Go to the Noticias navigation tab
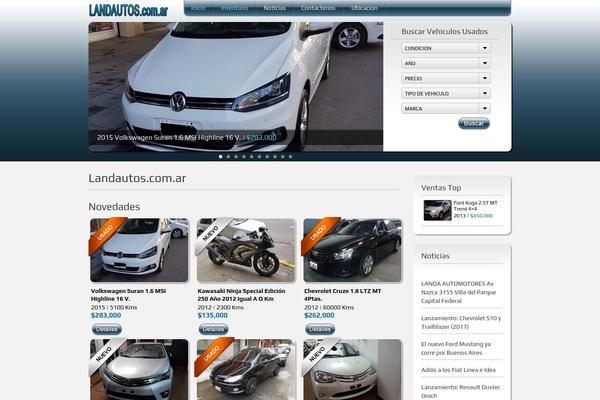 click(x=274, y=8)
